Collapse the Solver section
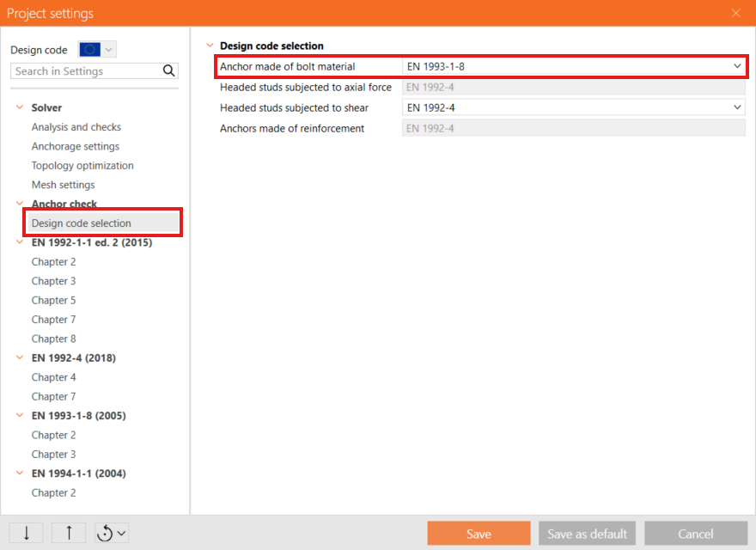 pyautogui.click(x=20, y=107)
